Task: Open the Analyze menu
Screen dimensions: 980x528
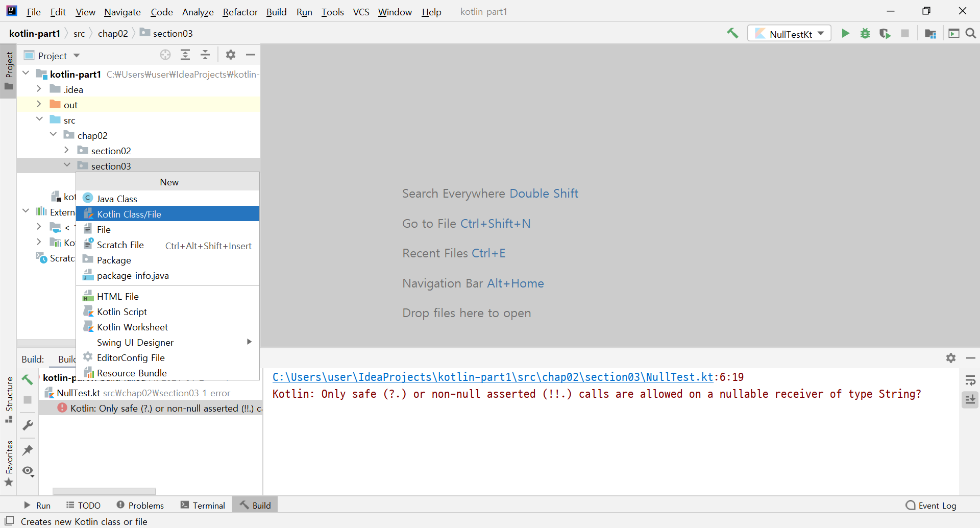Action: coord(198,12)
